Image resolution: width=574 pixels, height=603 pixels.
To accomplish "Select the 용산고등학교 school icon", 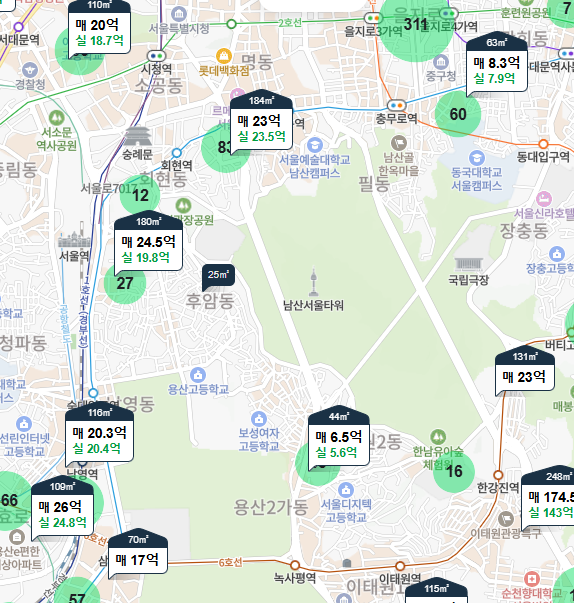I will point(198,375).
